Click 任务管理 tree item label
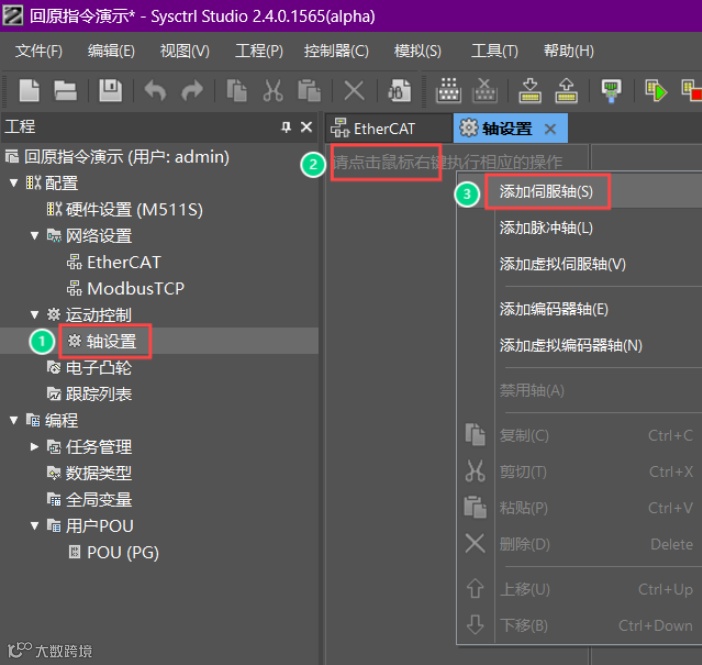This screenshot has height=665, width=702. tap(99, 447)
